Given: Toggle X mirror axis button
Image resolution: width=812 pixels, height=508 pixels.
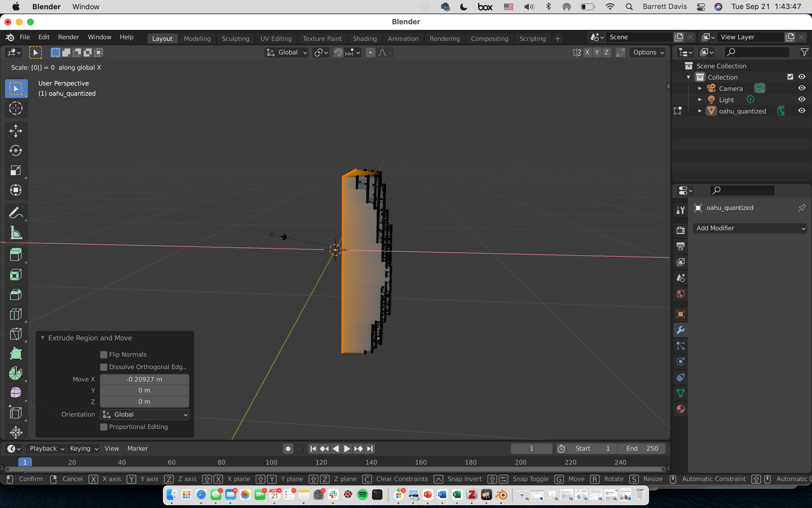Looking at the screenshot, I should (587, 52).
